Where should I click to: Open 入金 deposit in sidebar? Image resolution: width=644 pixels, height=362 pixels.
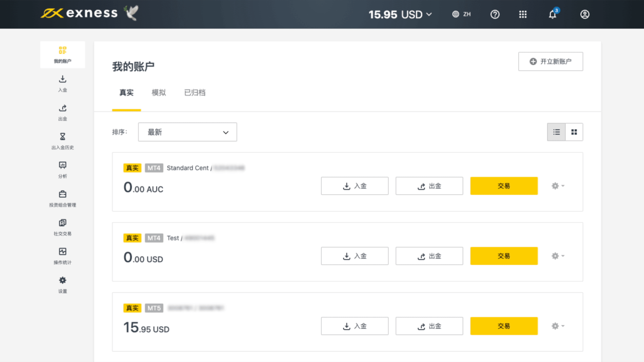point(63,83)
